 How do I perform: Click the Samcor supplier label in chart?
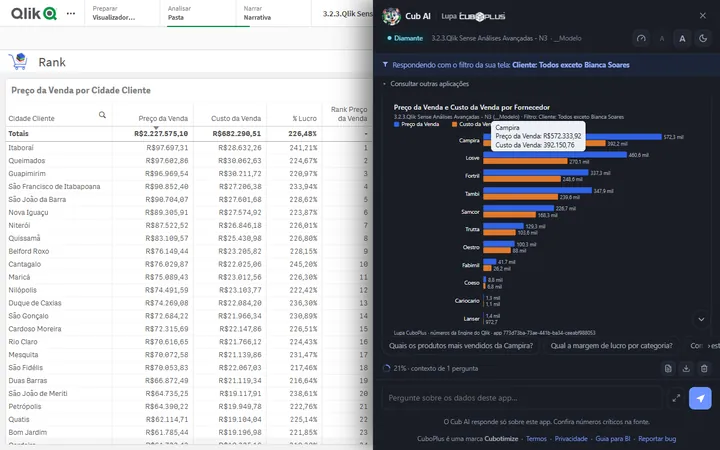[470, 212]
